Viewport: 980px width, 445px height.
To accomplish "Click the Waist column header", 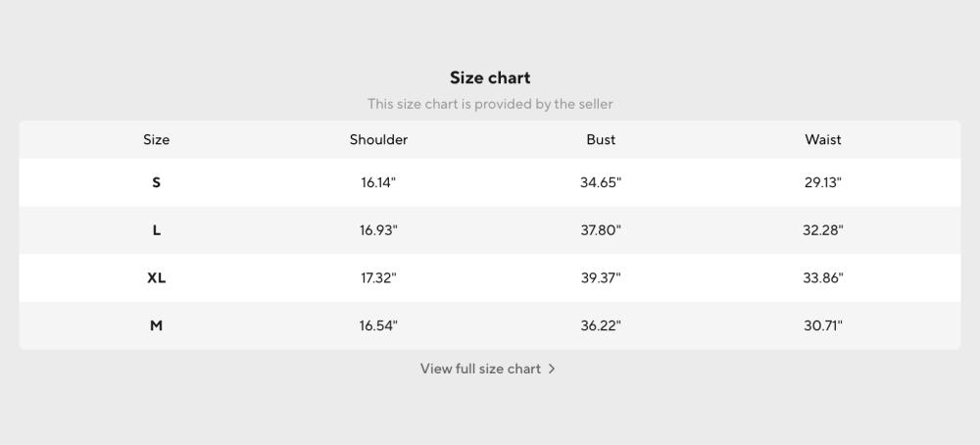I will click(x=823, y=139).
